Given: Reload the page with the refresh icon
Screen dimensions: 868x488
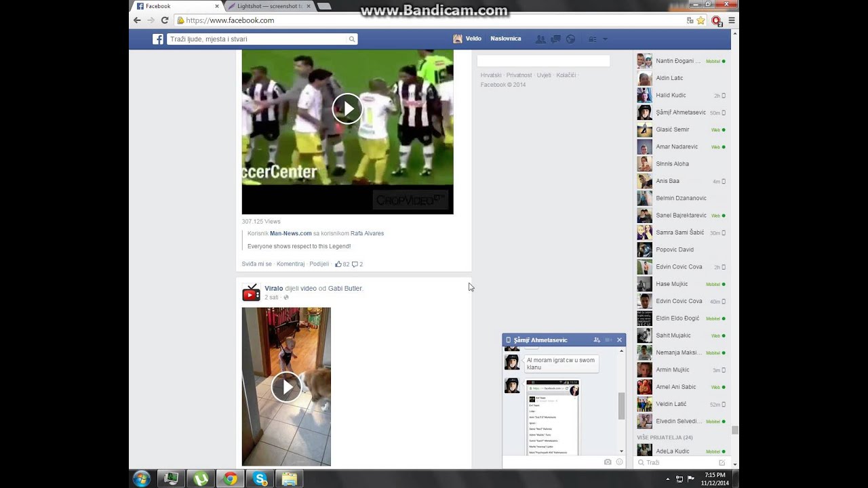Looking at the screenshot, I should coord(164,20).
